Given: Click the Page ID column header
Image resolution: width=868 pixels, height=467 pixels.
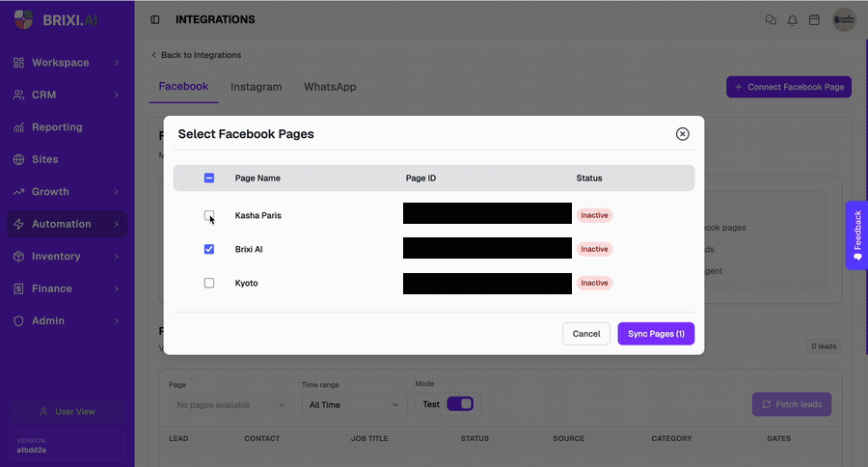Looking at the screenshot, I should pos(420,178).
